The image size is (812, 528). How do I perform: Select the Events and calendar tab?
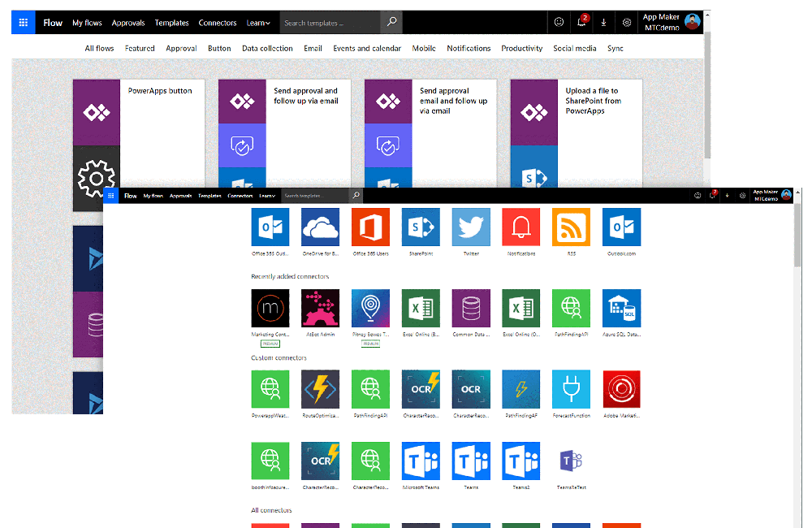pyautogui.click(x=367, y=48)
